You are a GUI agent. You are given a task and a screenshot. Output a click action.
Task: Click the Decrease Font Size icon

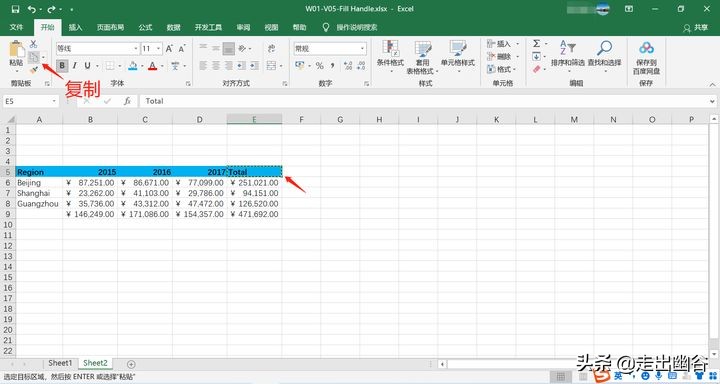pyautogui.click(x=182, y=48)
